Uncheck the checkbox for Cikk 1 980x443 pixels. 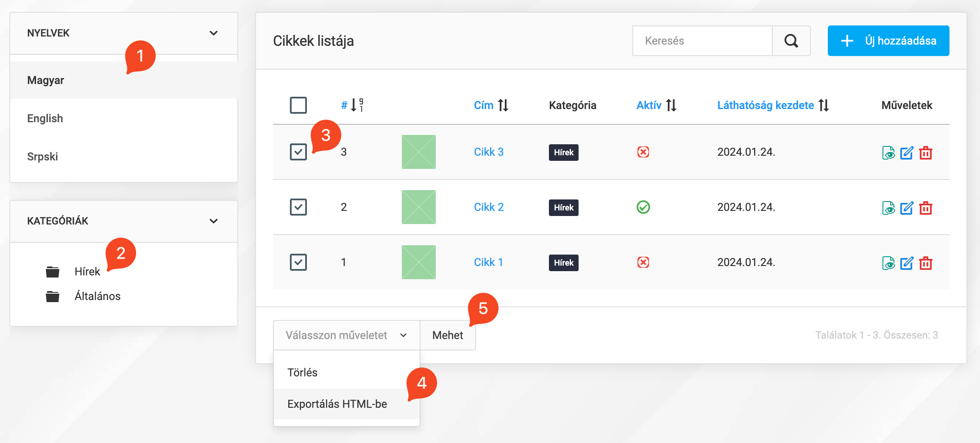tap(298, 262)
